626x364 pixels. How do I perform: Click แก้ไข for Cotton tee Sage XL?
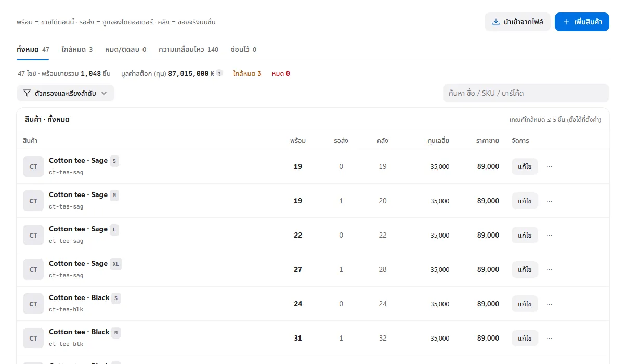click(x=525, y=270)
